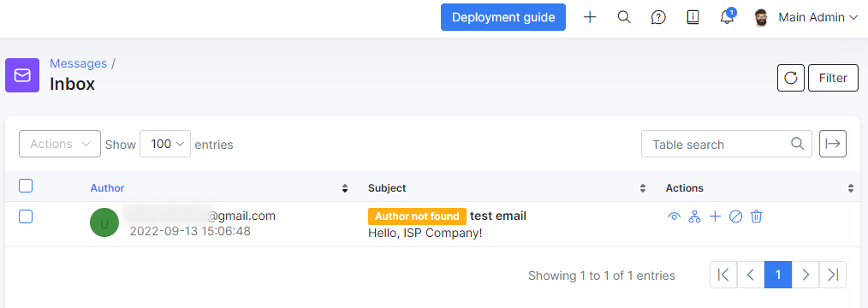Click the hierarchy assign icon for test email
Screen dimensions: 868x308
click(694, 216)
